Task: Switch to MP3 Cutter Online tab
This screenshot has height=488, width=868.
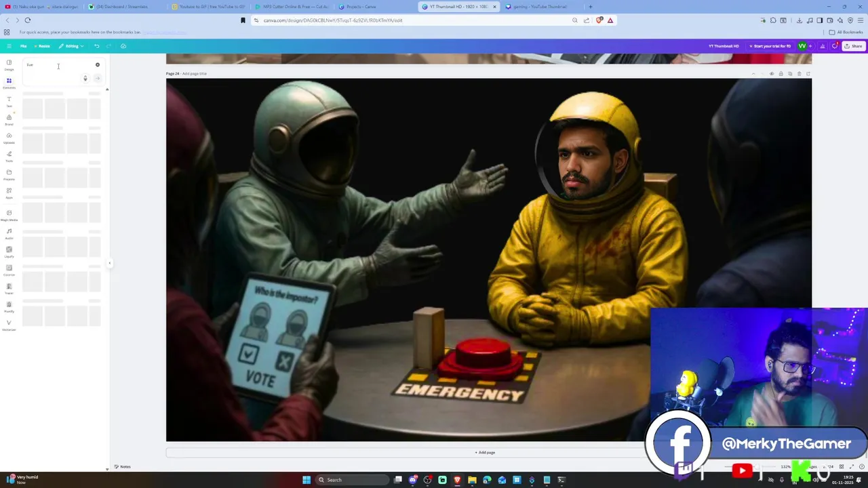Action: pyautogui.click(x=293, y=7)
